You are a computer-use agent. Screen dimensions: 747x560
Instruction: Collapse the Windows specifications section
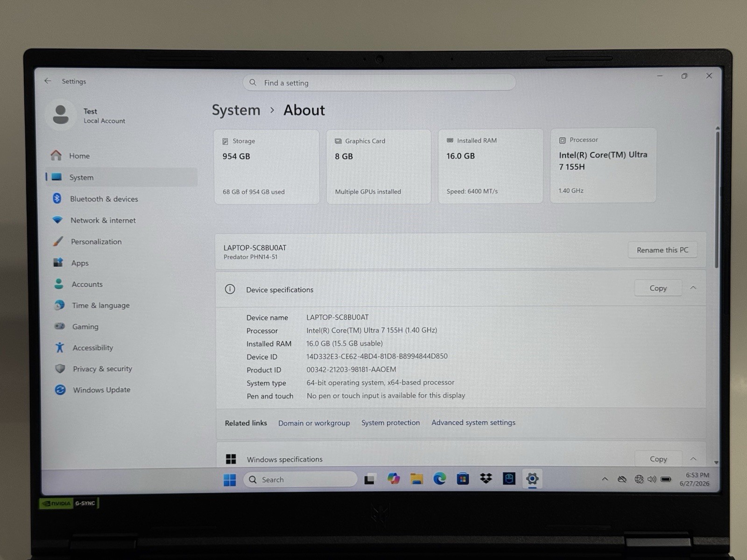click(693, 459)
